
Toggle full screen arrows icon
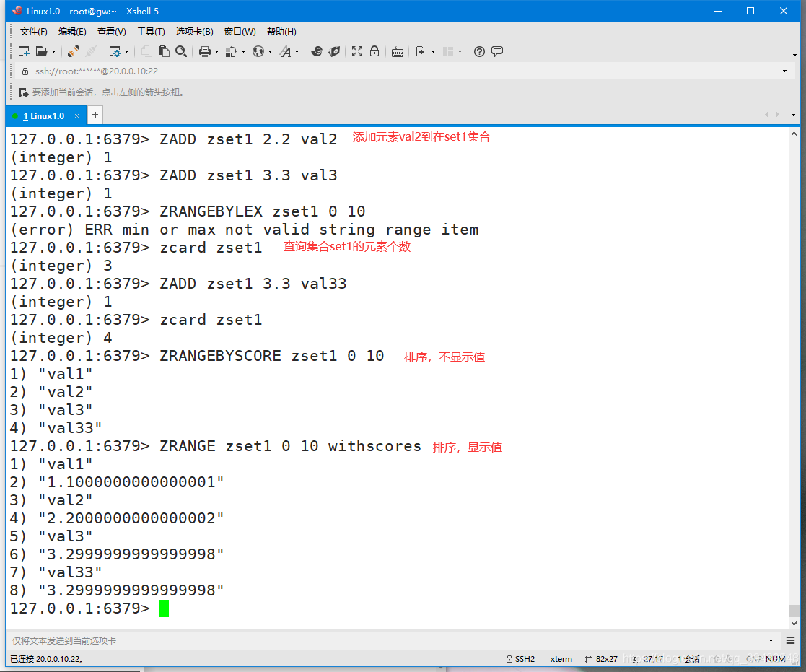(357, 51)
